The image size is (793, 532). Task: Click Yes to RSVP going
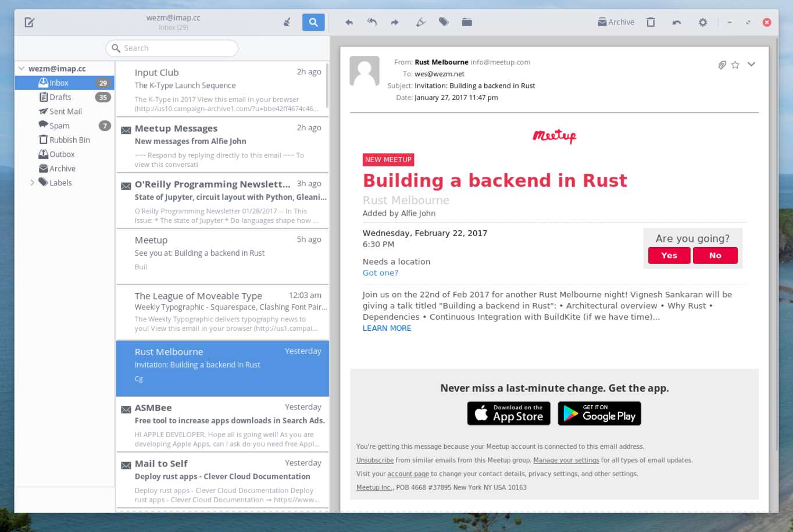[669, 255]
